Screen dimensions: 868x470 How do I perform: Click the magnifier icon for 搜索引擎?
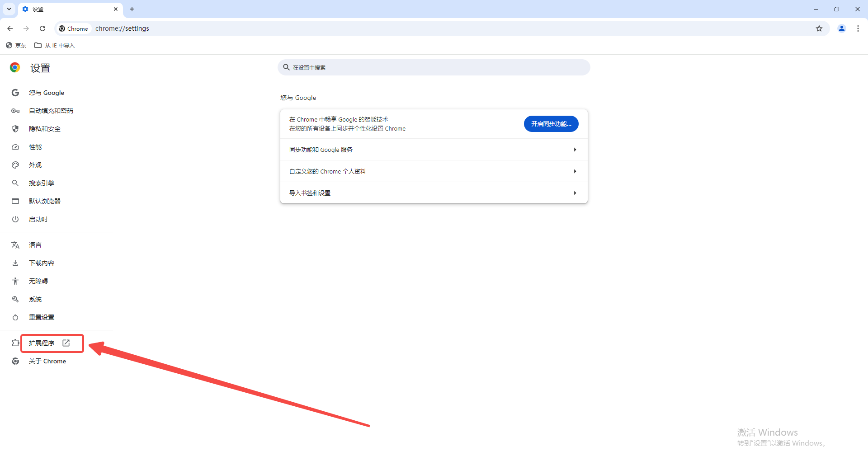(x=15, y=183)
